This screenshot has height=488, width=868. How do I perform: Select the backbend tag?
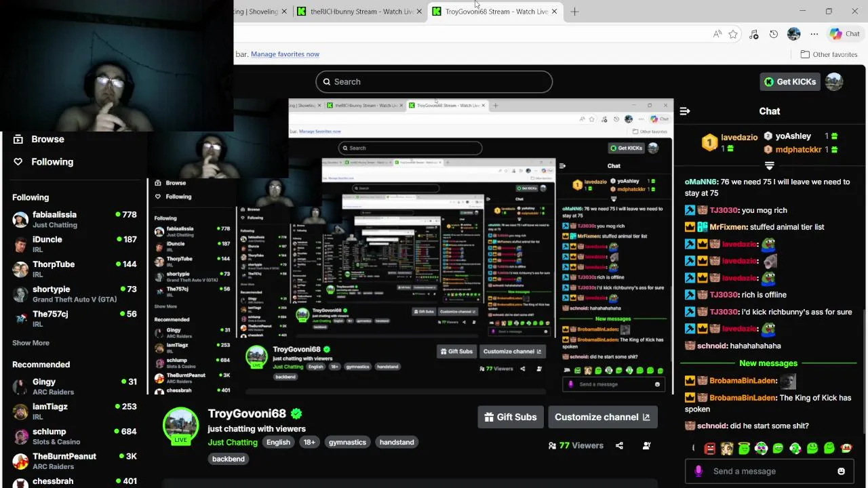click(229, 459)
